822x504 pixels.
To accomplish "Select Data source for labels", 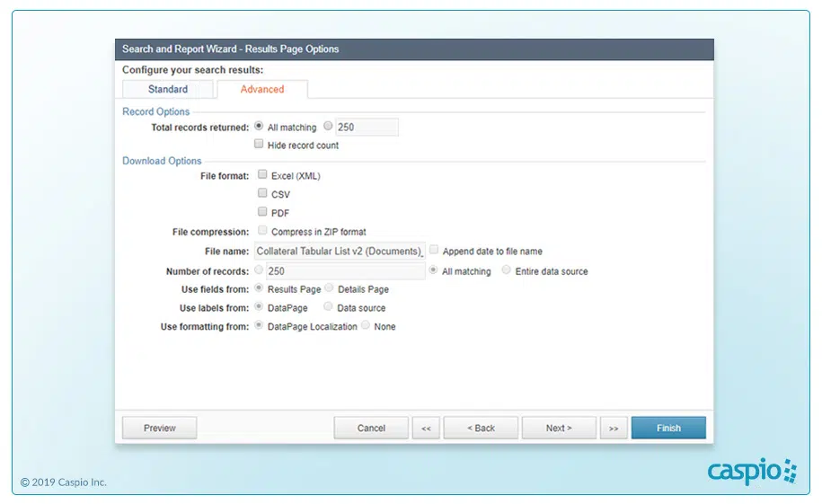I will 328,307.
